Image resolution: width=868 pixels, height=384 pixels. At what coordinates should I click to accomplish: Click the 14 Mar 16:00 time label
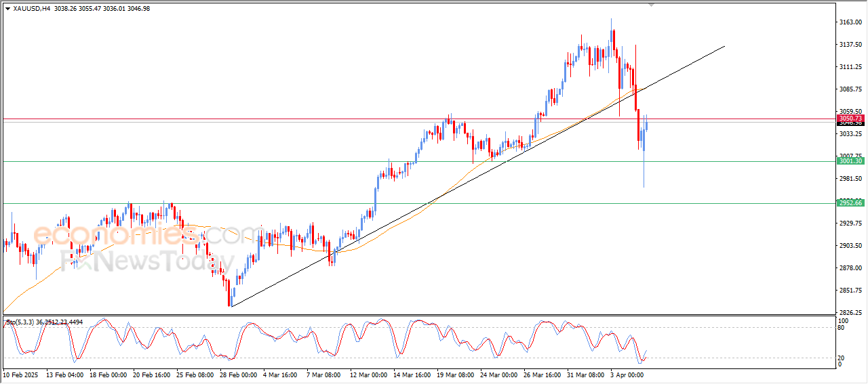tap(413, 374)
